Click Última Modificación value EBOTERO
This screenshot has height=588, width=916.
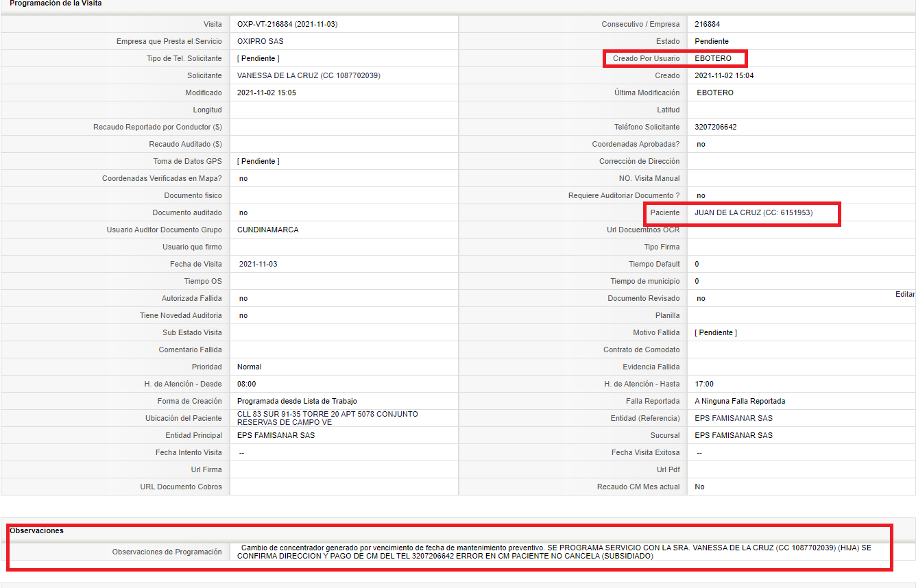tap(715, 93)
